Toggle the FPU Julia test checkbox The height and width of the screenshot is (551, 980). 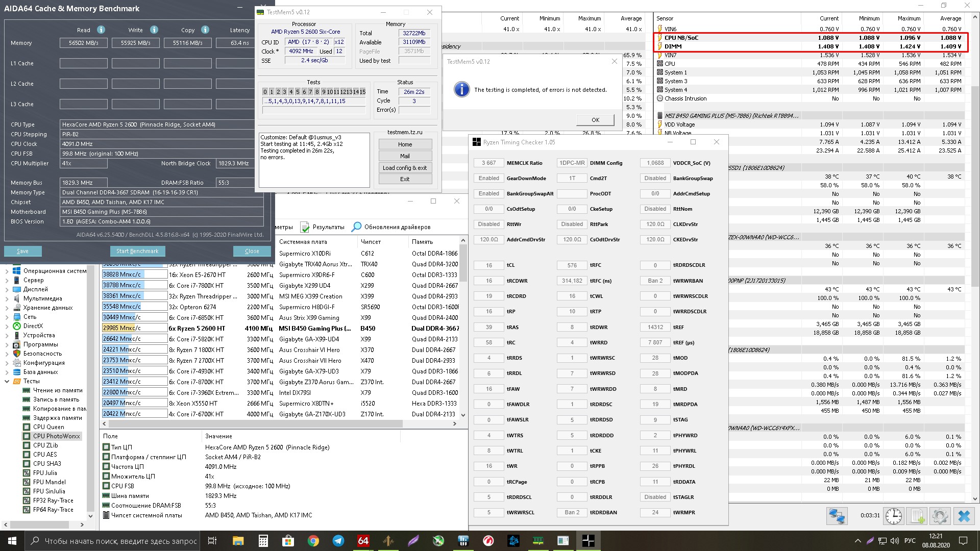pos(27,473)
